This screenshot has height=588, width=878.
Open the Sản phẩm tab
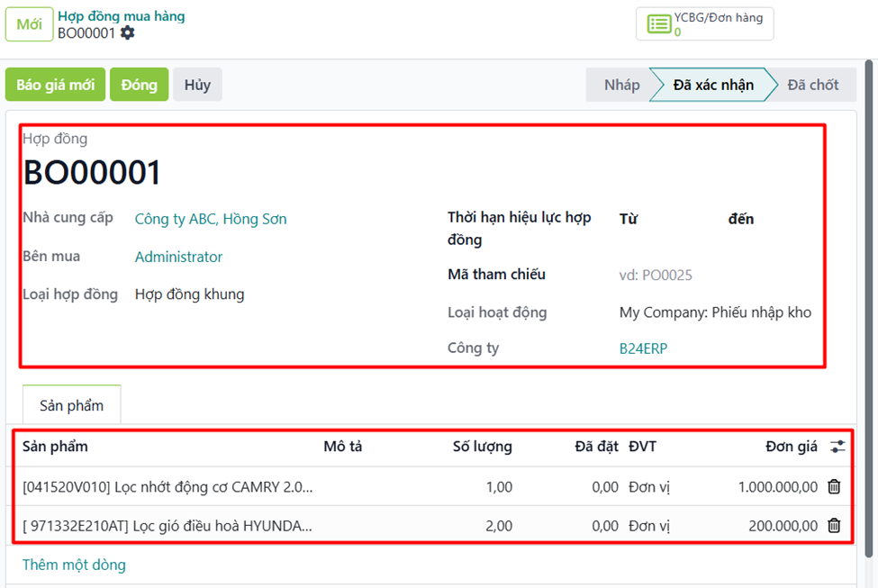coord(71,405)
